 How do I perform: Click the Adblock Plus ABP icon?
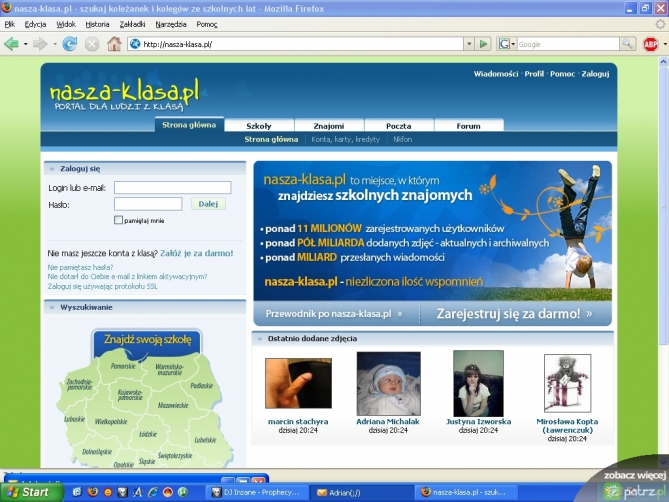click(651, 44)
